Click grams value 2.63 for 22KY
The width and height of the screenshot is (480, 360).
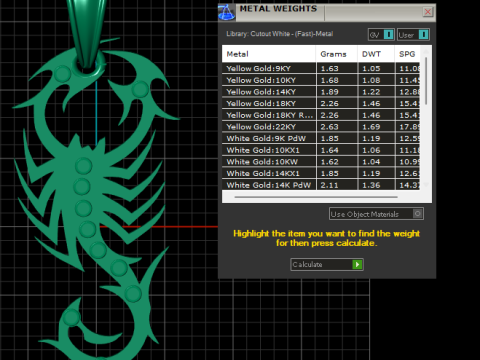click(329, 127)
